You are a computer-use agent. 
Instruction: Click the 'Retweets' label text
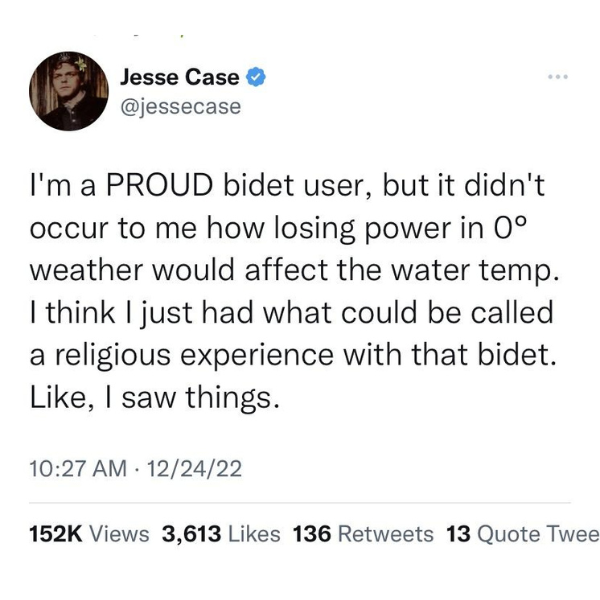coord(386,533)
